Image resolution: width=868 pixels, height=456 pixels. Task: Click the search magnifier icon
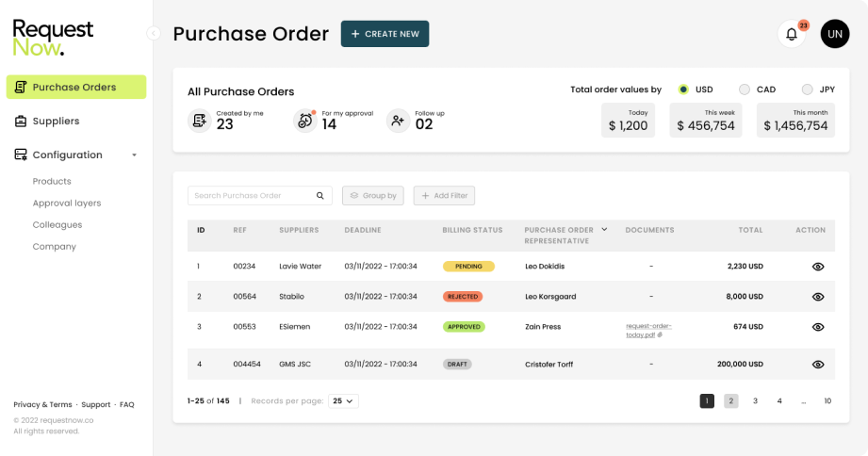click(x=320, y=195)
